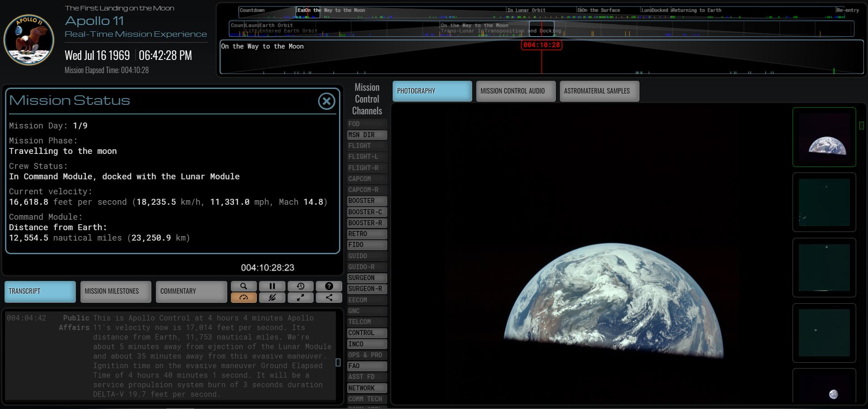Select the FIDO channel
The width and height of the screenshot is (868, 409).
click(367, 245)
